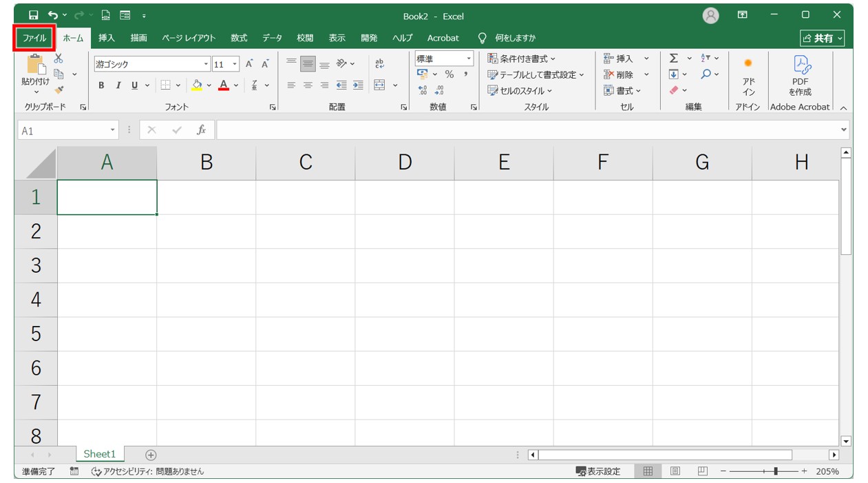868x483 pixels.
Task: Align cell text to the left
Action: (291, 85)
